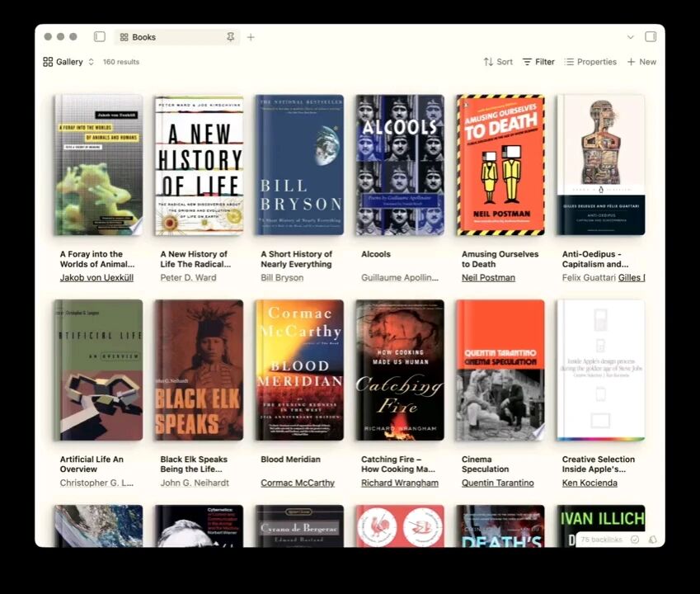Image resolution: width=700 pixels, height=594 pixels.
Task: Open the Black Elk Speaks cover
Action: (199, 370)
